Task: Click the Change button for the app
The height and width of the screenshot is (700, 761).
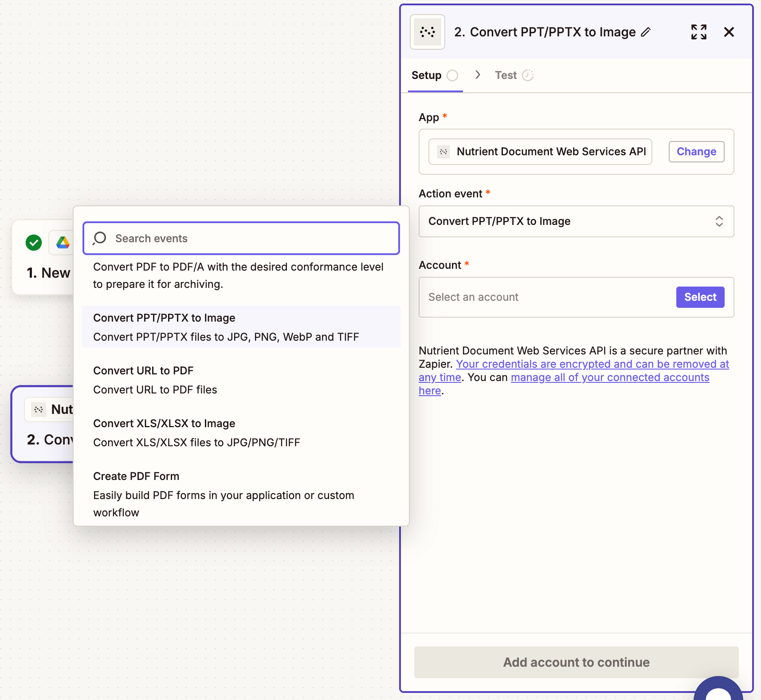Action: click(x=696, y=152)
